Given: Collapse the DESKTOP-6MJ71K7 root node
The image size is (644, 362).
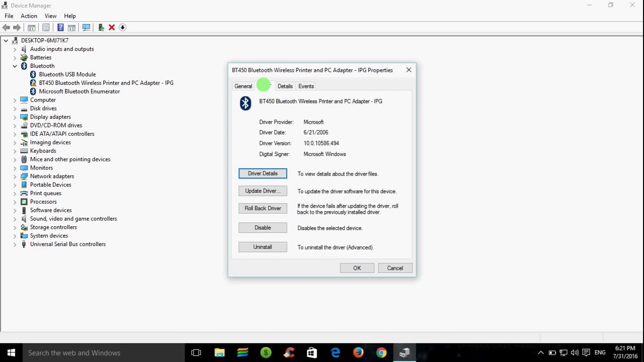Looking at the screenshot, I should click(x=6, y=40).
